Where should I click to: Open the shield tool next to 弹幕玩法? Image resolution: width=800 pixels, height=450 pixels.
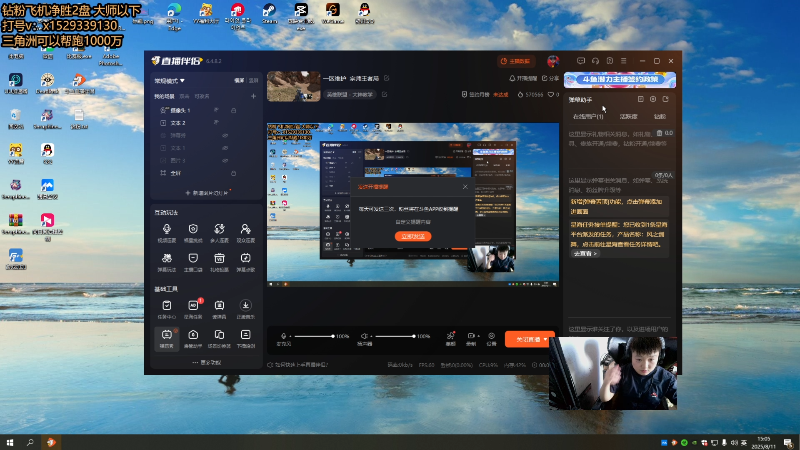(193, 262)
